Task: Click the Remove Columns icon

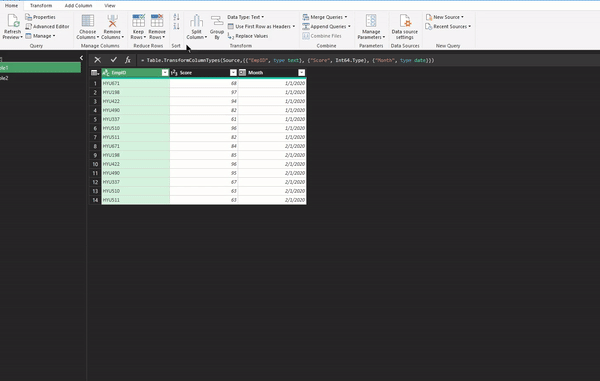Action: 112,21
